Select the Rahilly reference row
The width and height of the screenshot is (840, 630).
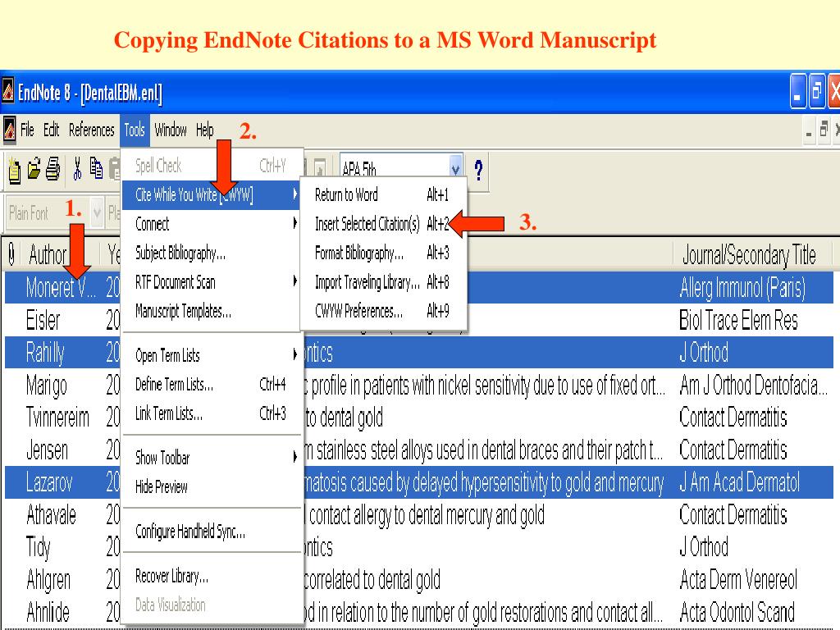pyautogui.click(x=419, y=353)
